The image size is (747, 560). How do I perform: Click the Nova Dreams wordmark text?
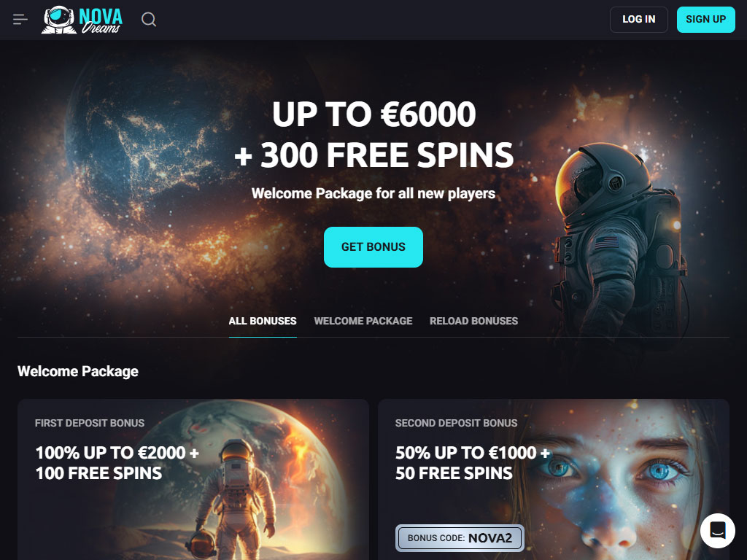[101, 20]
